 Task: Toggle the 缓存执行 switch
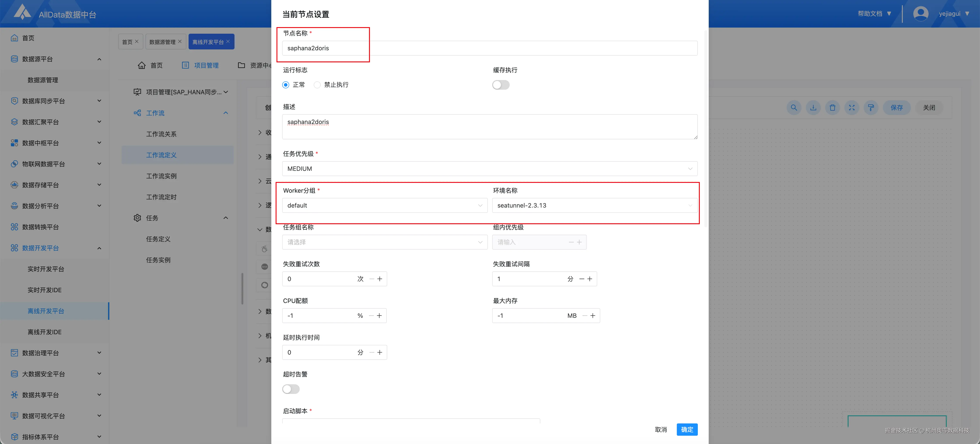[501, 85]
